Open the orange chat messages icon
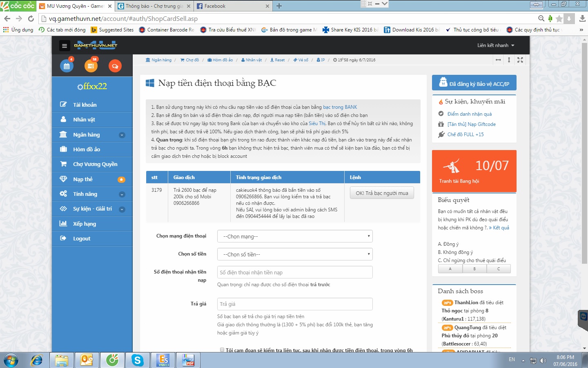Viewport: 588px width, 368px height. tap(115, 66)
